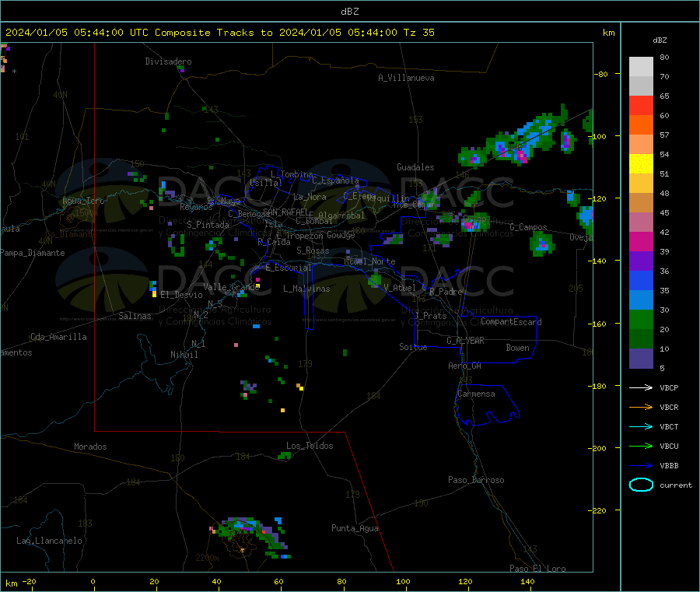Image resolution: width=700 pixels, height=592 pixels.
Task: Click the Lag.Llancanelo location label
Action: [x=50, y=541]
